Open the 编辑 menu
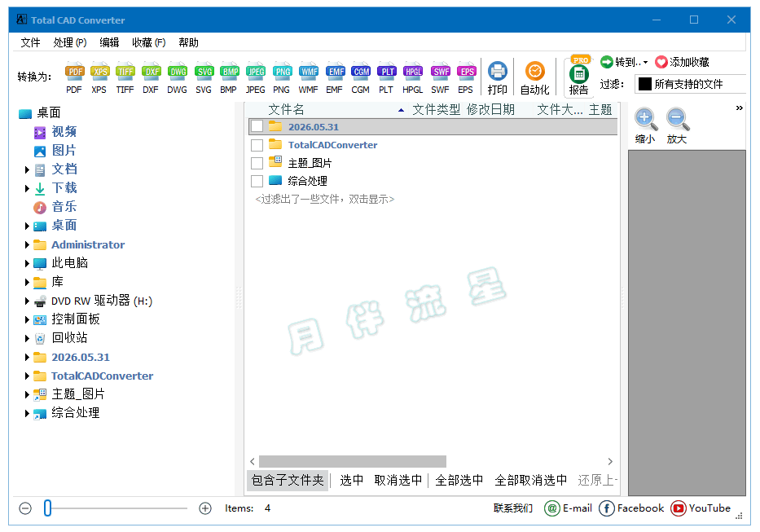Viewport: 760px width, 532px height. [x=109, y=42]
